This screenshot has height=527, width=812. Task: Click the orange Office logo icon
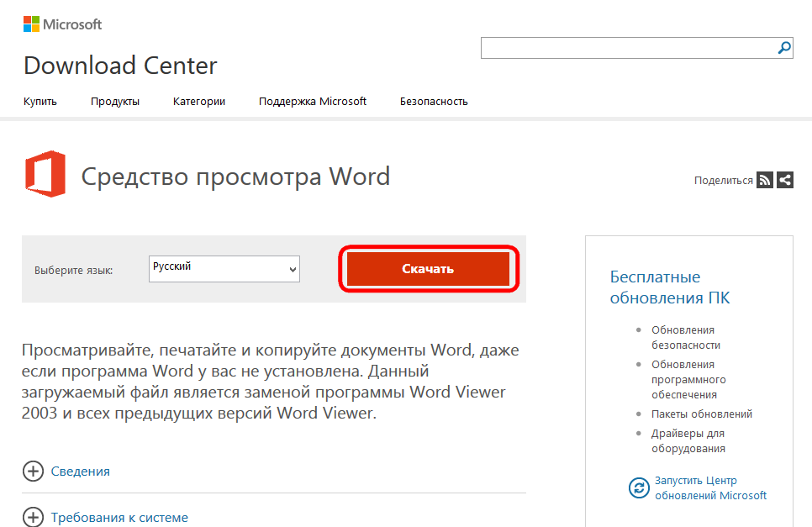click(45, 174)
